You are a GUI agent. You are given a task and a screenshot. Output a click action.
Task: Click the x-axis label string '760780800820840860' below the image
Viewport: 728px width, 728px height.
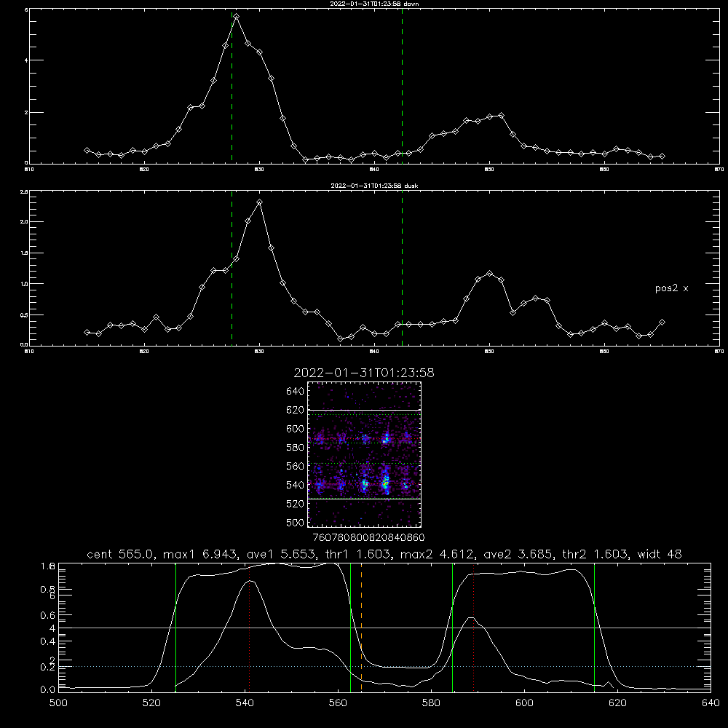tap(368, 537)
